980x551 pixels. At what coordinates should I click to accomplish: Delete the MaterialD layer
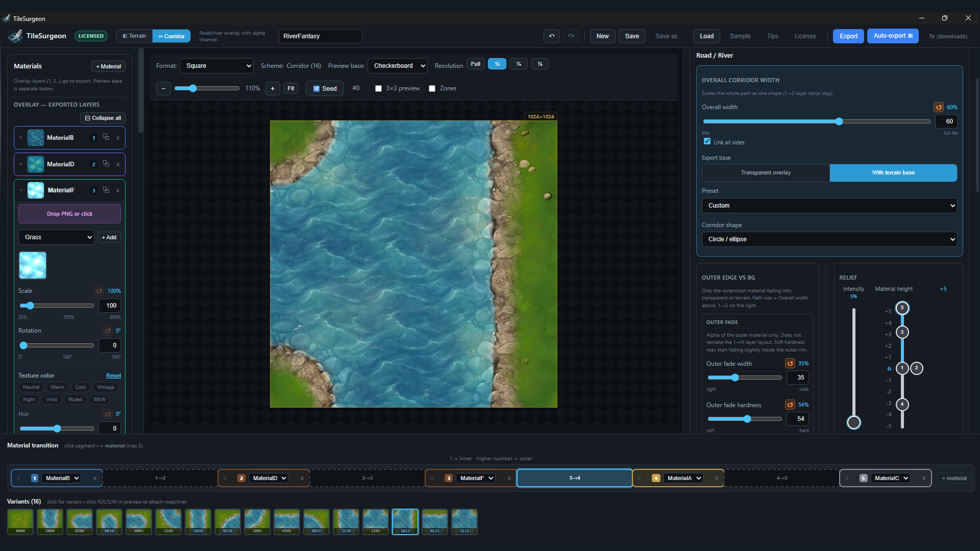pyautogui.click(x=118, y=164)
